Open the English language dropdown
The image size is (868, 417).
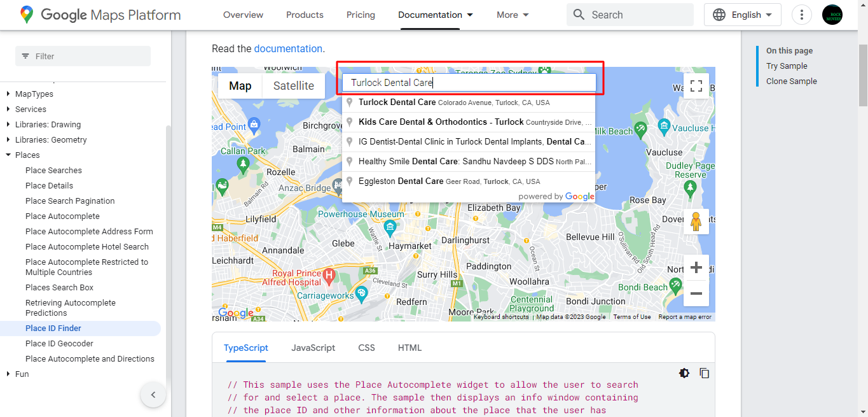743,15
